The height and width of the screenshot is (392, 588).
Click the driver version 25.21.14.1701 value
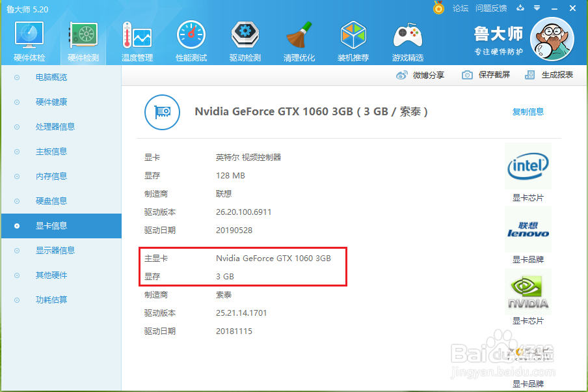pos(241,313)
